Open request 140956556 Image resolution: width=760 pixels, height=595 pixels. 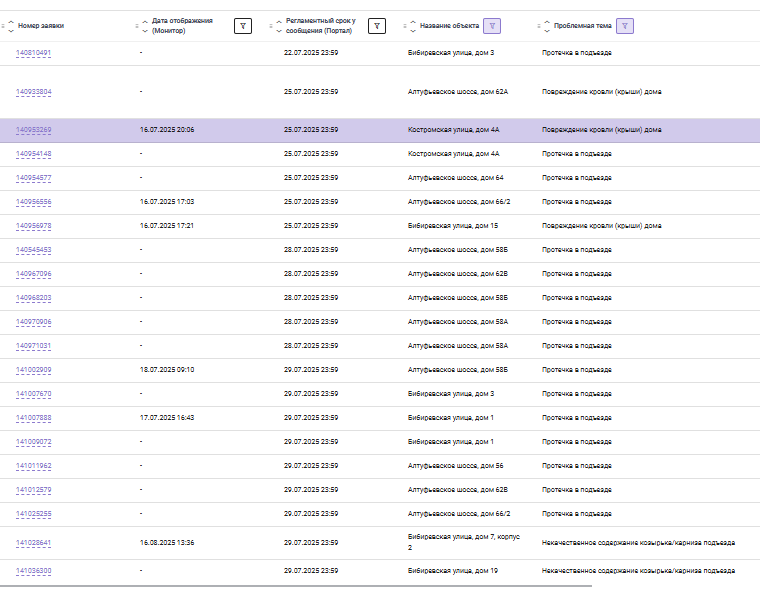33,202
